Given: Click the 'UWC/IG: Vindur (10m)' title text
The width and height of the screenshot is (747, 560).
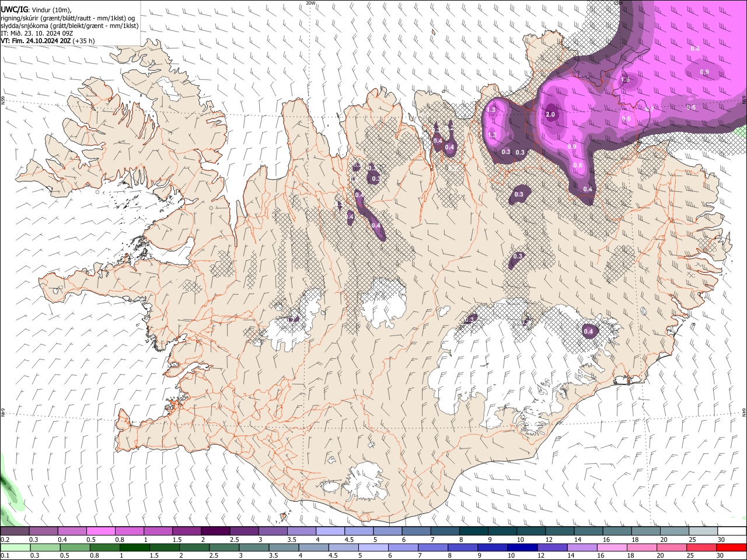Looking at the screenshot, I should 36,9.
